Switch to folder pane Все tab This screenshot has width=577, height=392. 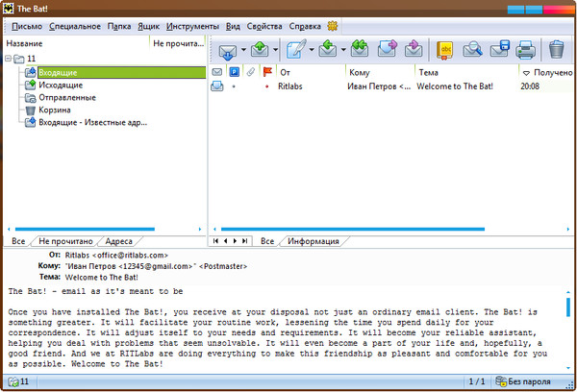pyautogui.click(x=18, y=241)
